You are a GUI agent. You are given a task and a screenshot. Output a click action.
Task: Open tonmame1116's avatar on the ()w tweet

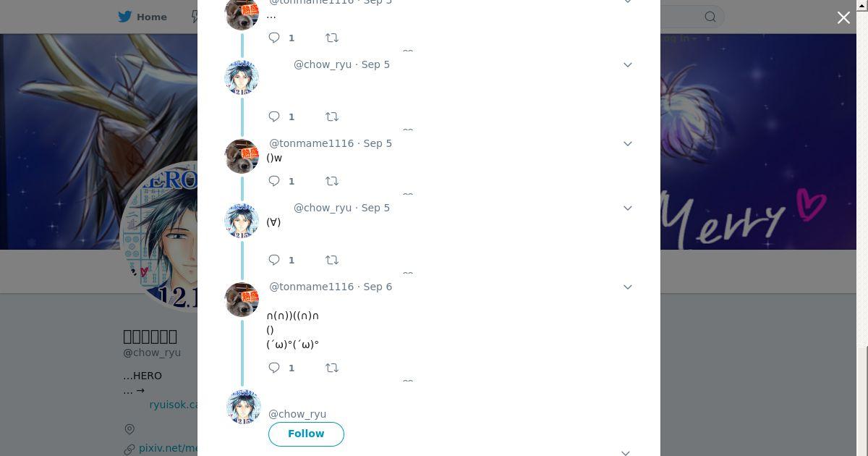pyautogui.click(x=242, y=156)
